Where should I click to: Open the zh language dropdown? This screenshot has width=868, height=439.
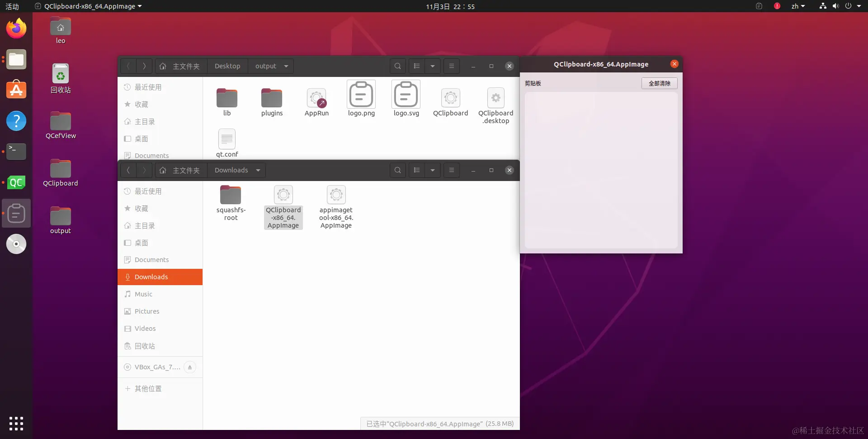798,6
